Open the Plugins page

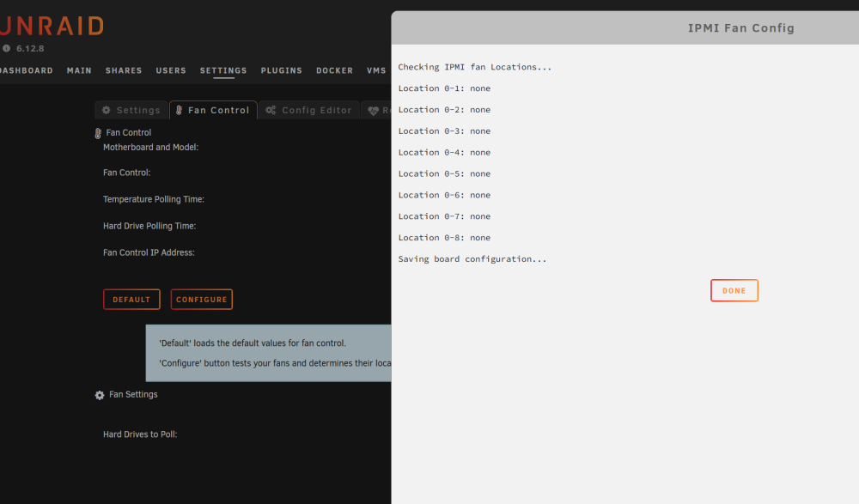pyautogui.click(x=282, y=70)
